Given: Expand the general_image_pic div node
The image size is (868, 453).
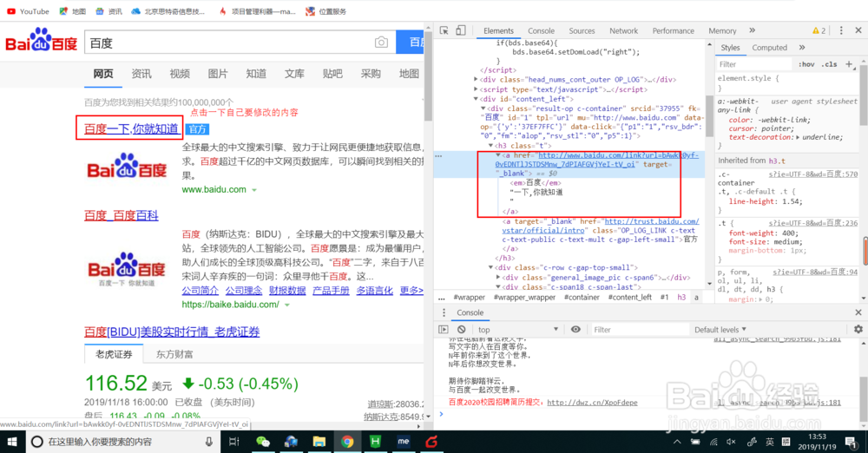Looking at the screenshot, I should (x=498, y=278).
